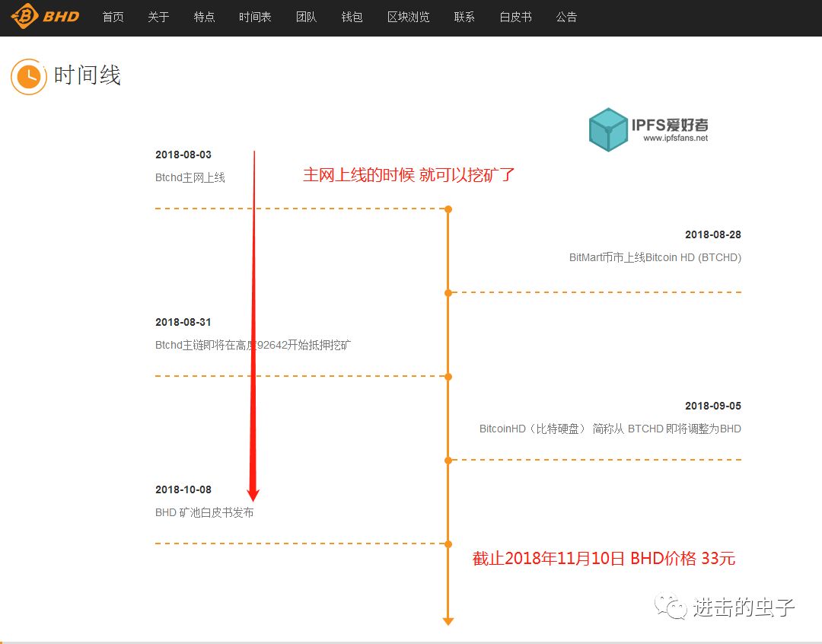Click the 时间线 heading text
Viewport: 822px width, 644px height.
(x=87, y=75)
